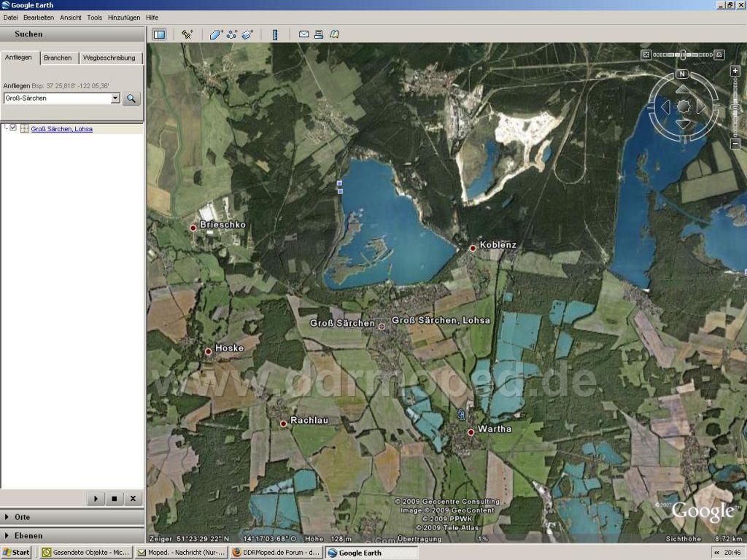Open the Hinzufügen menu

124,17
